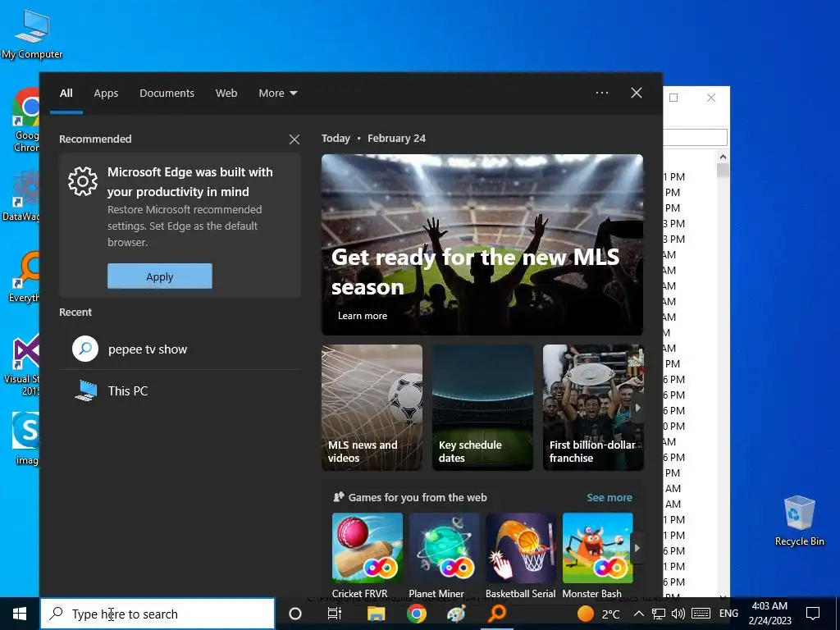The height and width of the screenshot is (630, 840).
Task: Select the Skype image desktop icon
Action: (x=26, y=439)
